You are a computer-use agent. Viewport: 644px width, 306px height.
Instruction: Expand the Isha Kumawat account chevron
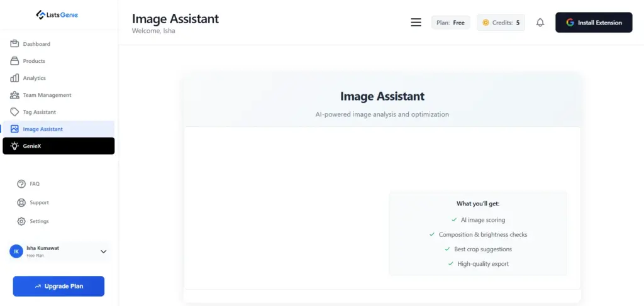(104, 251)
